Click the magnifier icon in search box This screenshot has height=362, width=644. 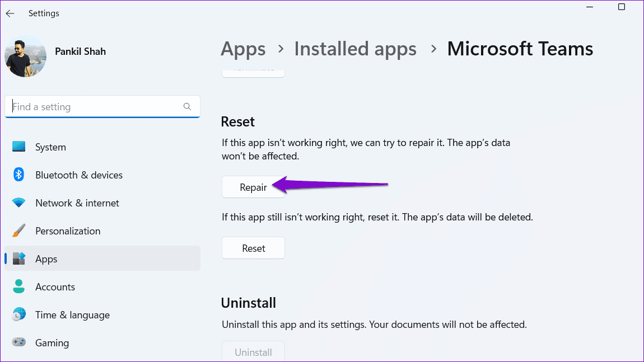187,107
